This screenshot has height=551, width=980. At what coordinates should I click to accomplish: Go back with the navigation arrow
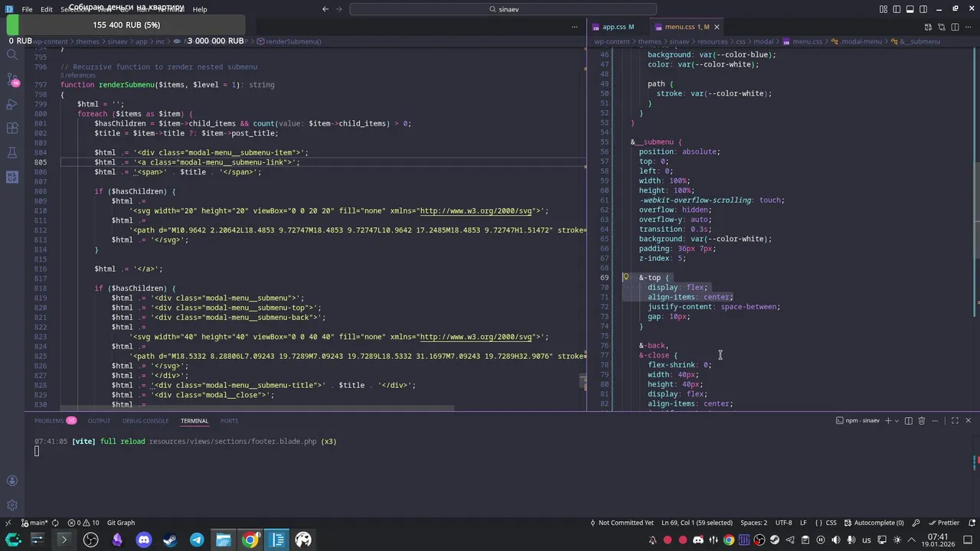click(x=325, y=9)
